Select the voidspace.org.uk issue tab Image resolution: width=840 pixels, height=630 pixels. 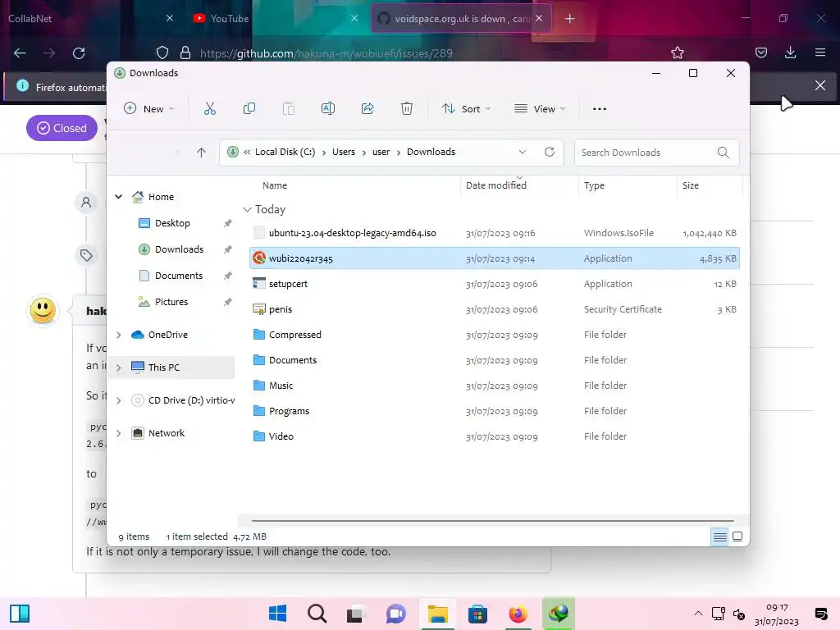(462, 18)
